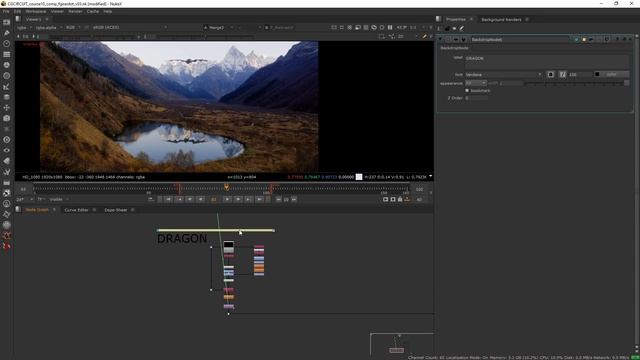Enable the bookmark checkbox

point(467,90)
